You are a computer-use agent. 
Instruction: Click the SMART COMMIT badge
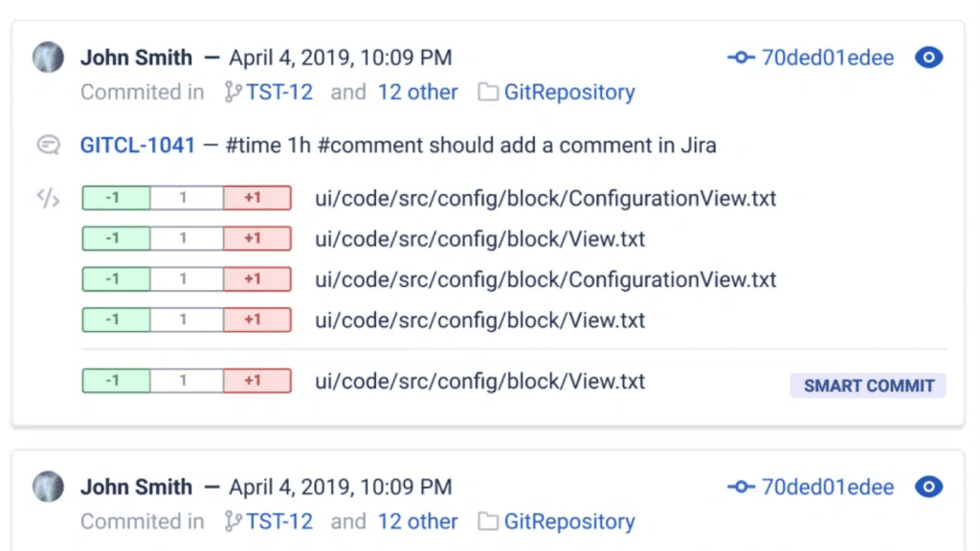pyautogui.click(x=867, y=385)
